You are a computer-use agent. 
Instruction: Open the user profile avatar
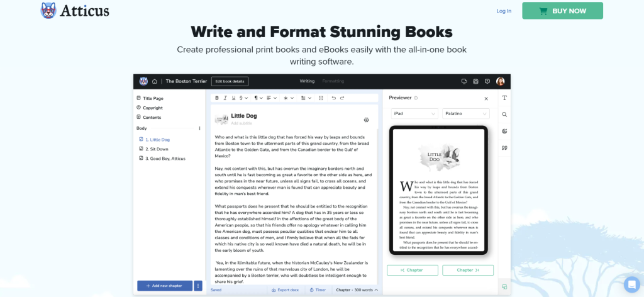tap(500, 81)
